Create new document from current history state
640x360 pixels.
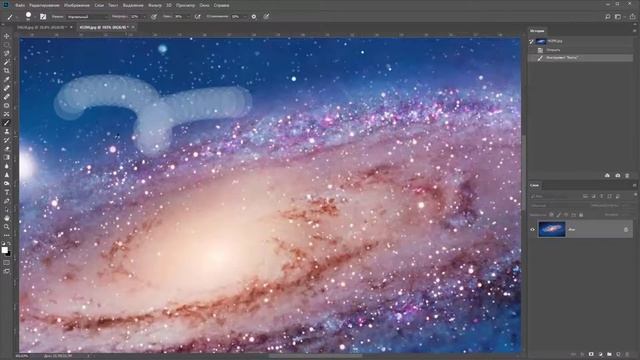(607, 175)
